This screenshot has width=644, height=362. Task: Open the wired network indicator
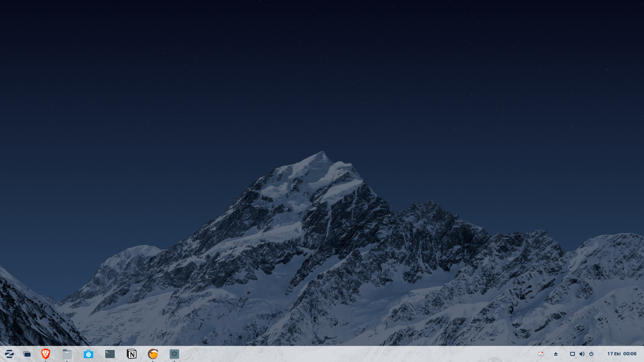(573, 354)
